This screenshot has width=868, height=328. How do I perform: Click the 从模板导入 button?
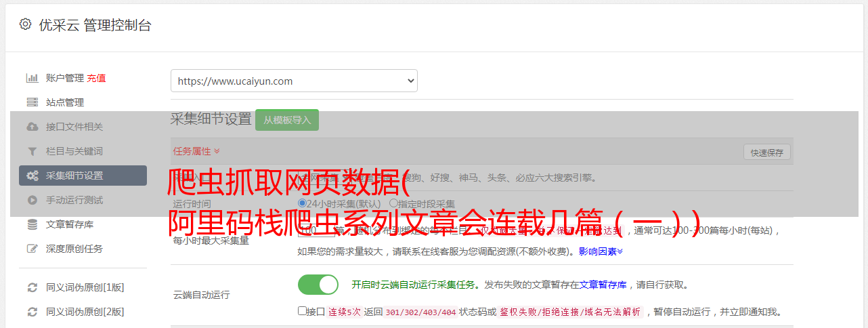[287, 120]
